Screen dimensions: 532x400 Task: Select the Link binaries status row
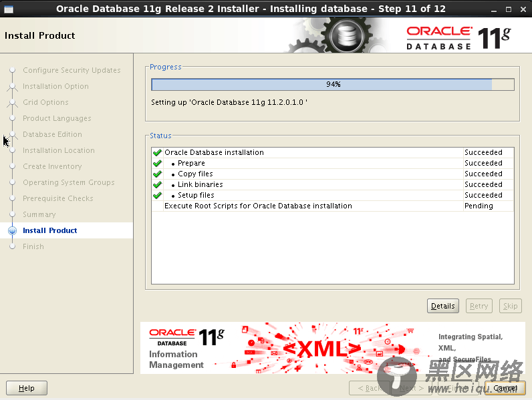(333, 185)
